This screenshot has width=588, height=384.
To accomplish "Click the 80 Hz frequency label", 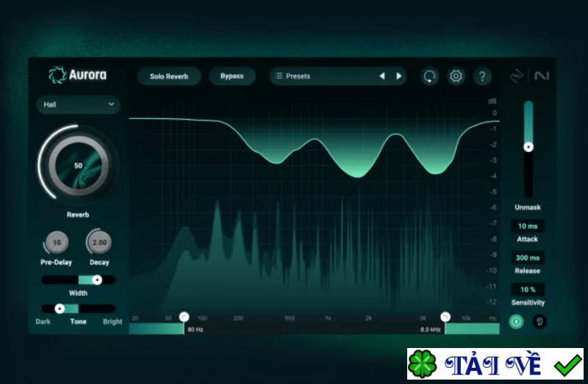I will [196, 330].
